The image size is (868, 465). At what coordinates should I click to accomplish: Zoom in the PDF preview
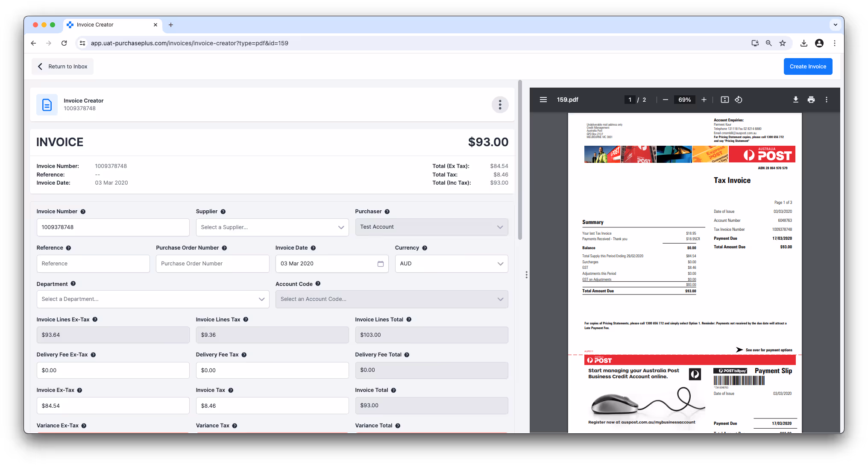704,100
